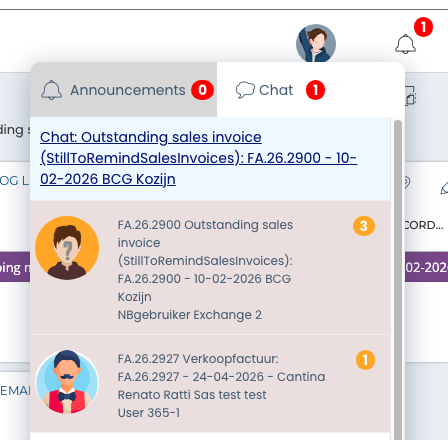Click the mustached bow-tie avatar
Screen dimensions: 448x440
tap(67, 382)
